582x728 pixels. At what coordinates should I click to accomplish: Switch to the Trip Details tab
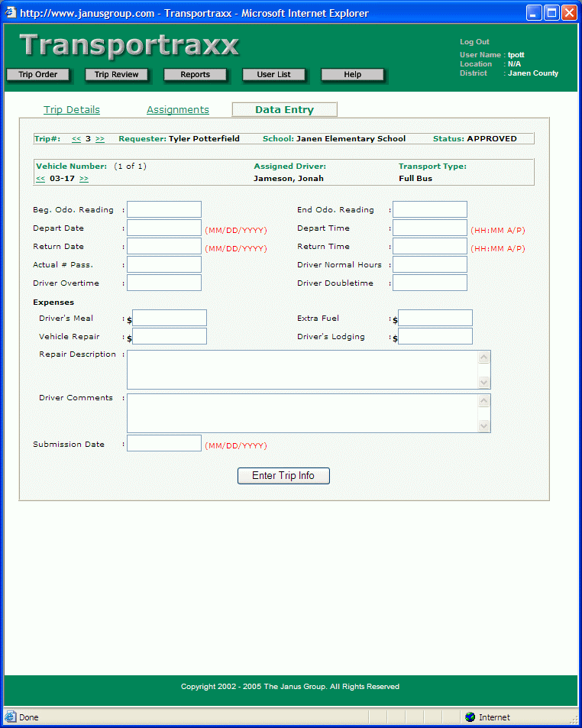click(72, 109)
